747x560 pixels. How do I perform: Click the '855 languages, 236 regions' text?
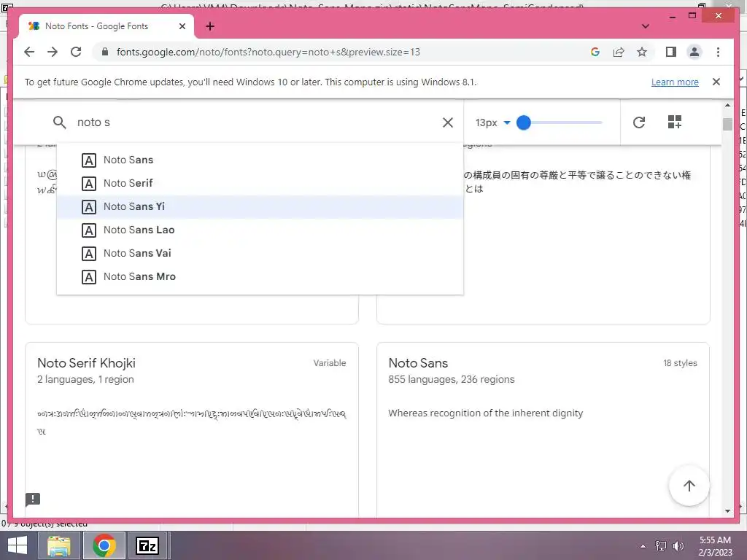[x=451, y=379]
